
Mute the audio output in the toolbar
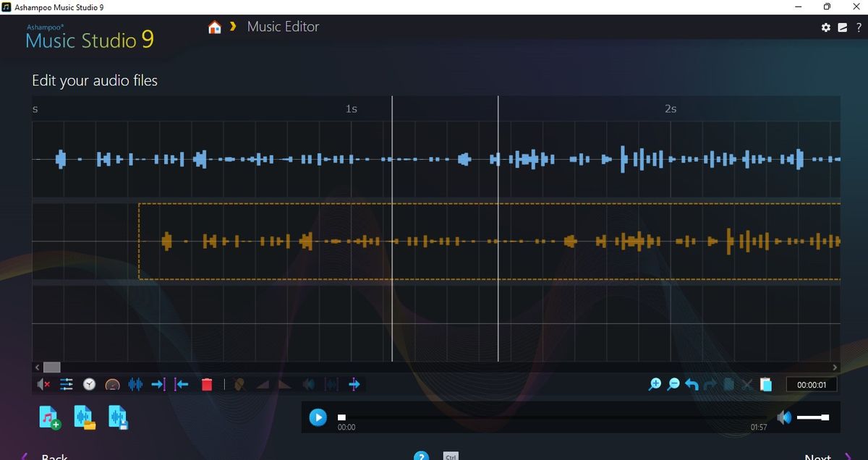pos(41,384)
